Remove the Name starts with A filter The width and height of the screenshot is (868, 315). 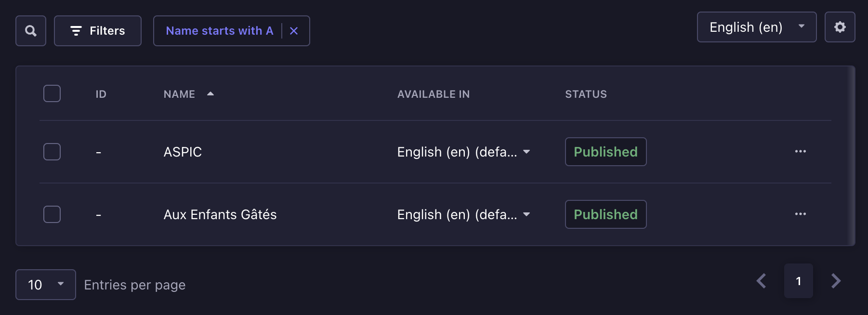click(x=294, y=30)
